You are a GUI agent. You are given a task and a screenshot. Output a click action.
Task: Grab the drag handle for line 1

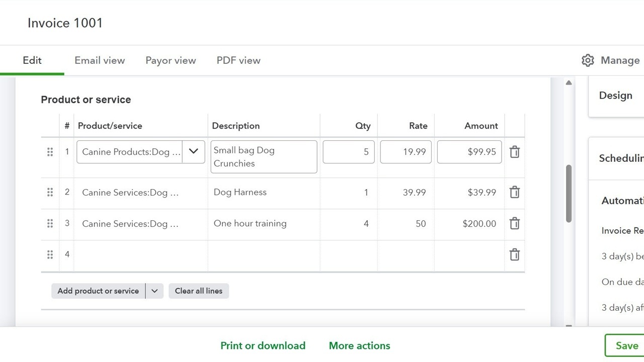coord(50,151)
